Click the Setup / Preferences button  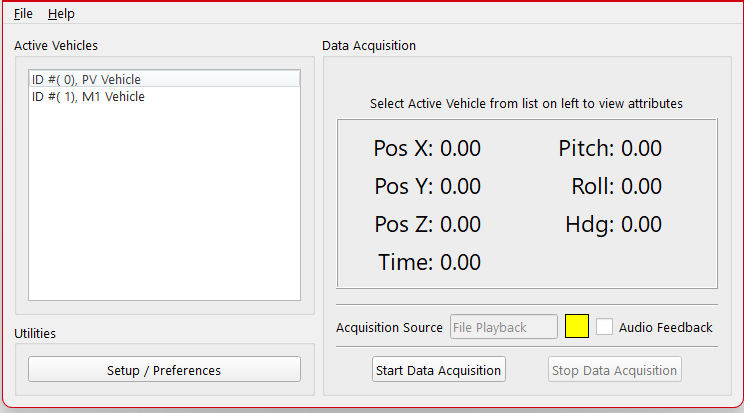click(x=164, y=370)
